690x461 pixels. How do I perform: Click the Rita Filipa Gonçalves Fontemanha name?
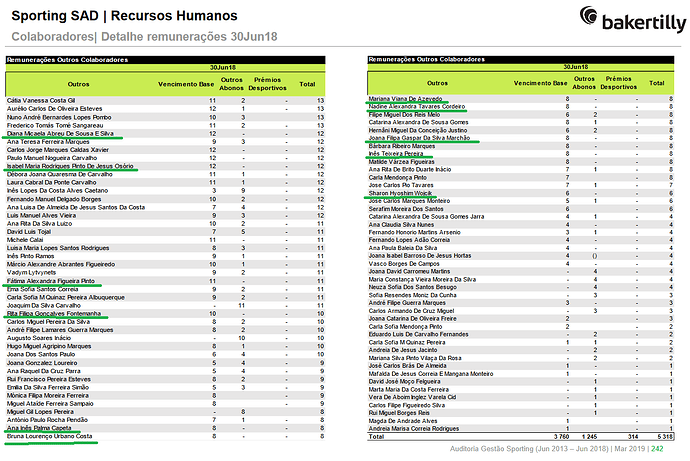[54, 314]
